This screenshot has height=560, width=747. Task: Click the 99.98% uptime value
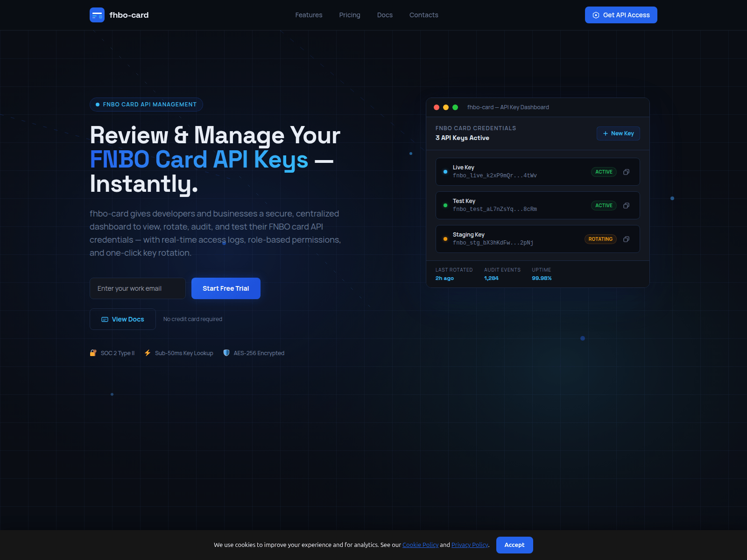coord(542,278)
